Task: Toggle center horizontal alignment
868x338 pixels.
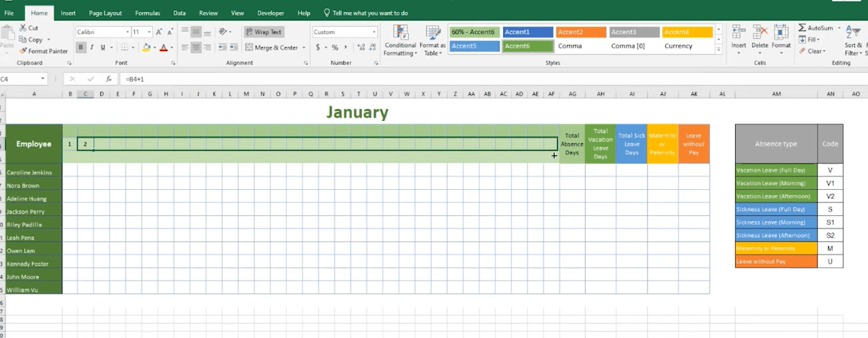Action: [196, 47]
